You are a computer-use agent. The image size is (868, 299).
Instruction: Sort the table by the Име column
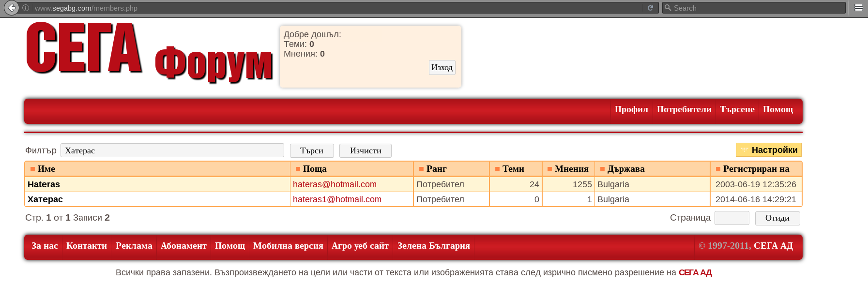coord(46,169)
